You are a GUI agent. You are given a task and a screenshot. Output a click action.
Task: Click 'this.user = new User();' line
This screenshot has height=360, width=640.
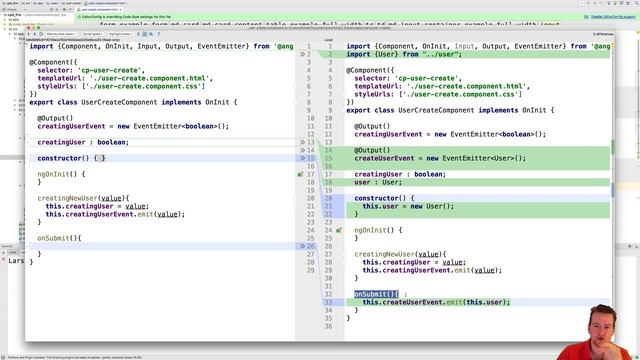tap(408, 206)
